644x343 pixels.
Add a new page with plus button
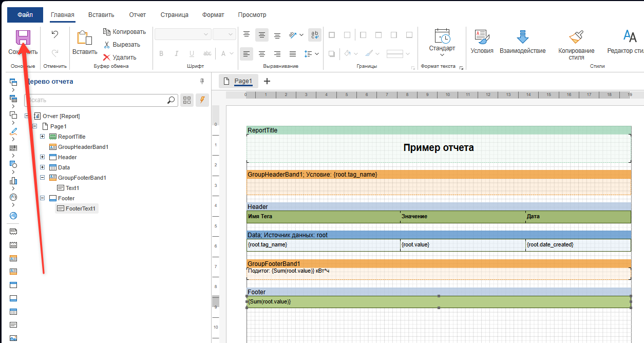pyautogui.click(x=267, y=81)
